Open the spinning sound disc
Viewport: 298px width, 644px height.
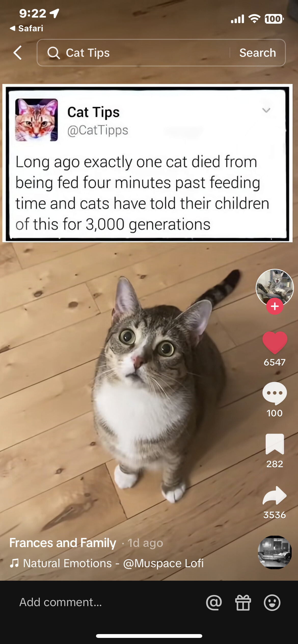tap(275, 552)
